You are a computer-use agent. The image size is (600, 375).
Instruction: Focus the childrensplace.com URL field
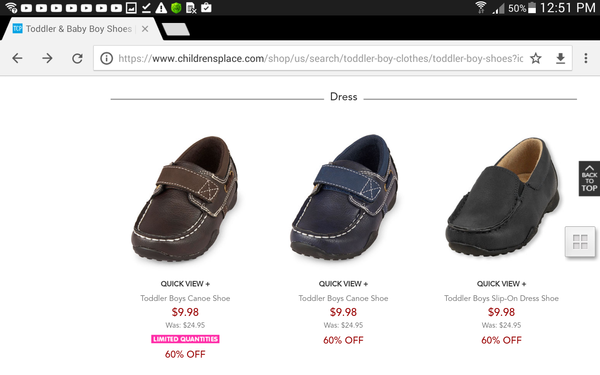coord(320,58)
